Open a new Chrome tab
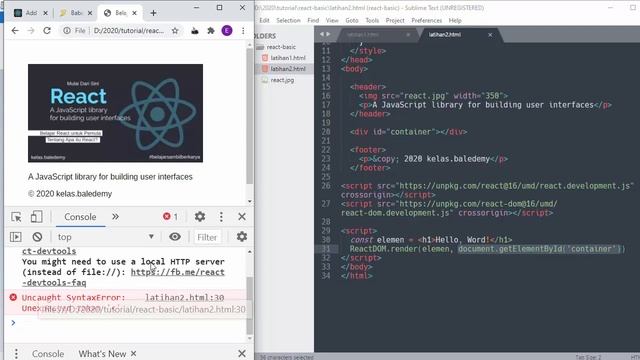The width and height of the screenshot is (640, 360). [153, 13]
